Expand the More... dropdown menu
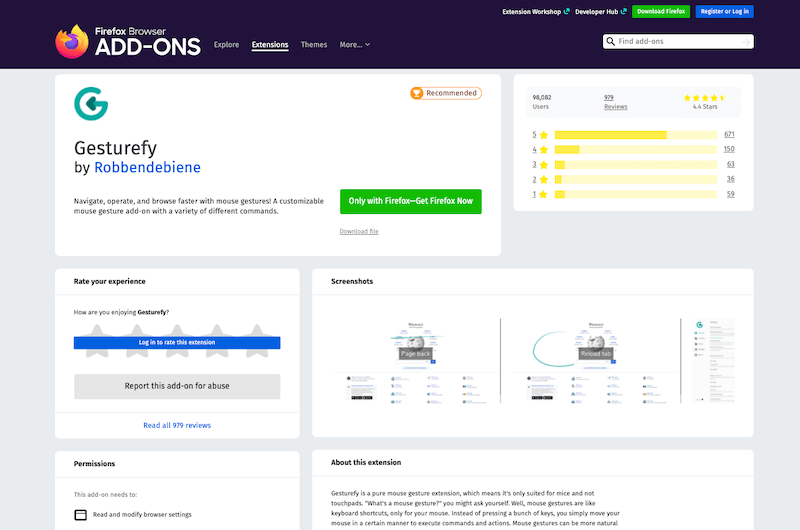Viewport: 800px width, 530px height. (355, 45)
